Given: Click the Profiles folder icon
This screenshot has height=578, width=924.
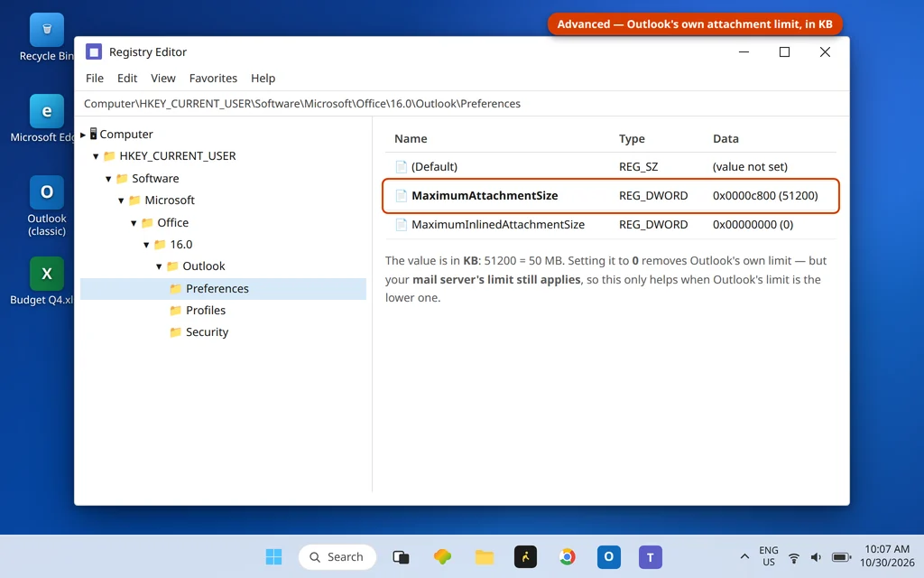Looking at the screenshot, I should (176, 311).
